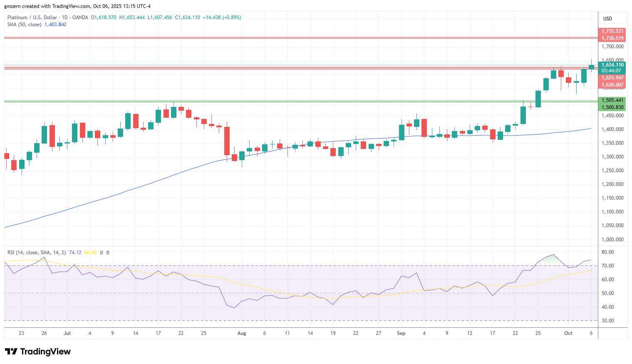Click the RSI moving average value 66.63

coord(90,253)
